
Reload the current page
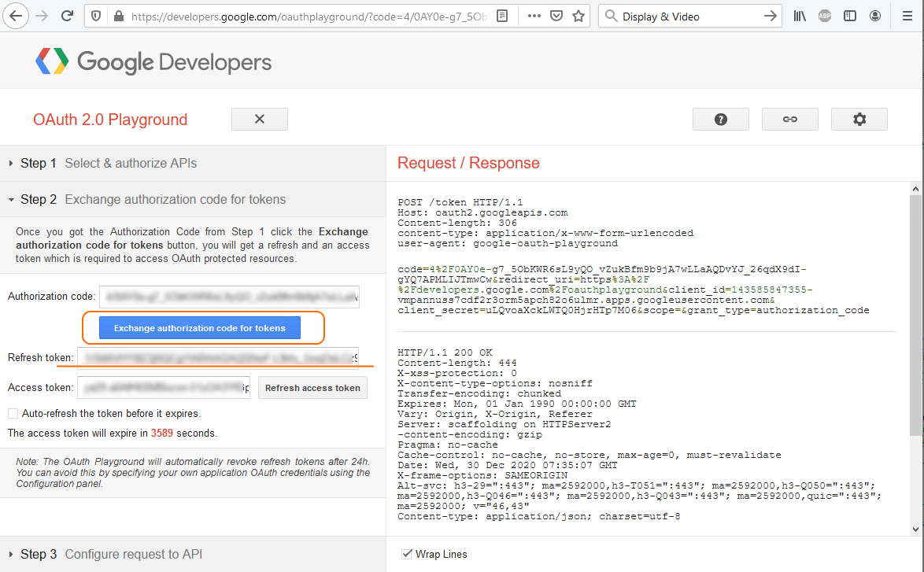[x=68, y=16]
